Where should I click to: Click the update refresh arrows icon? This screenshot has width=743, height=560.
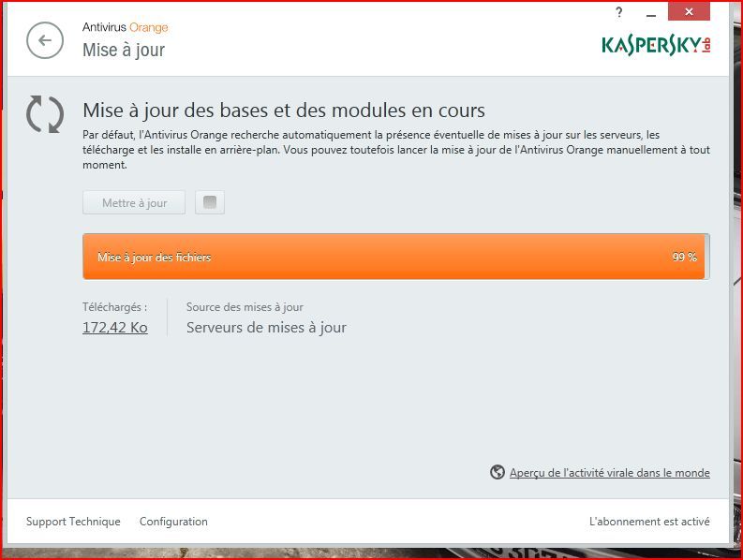(x=45, y=114)
